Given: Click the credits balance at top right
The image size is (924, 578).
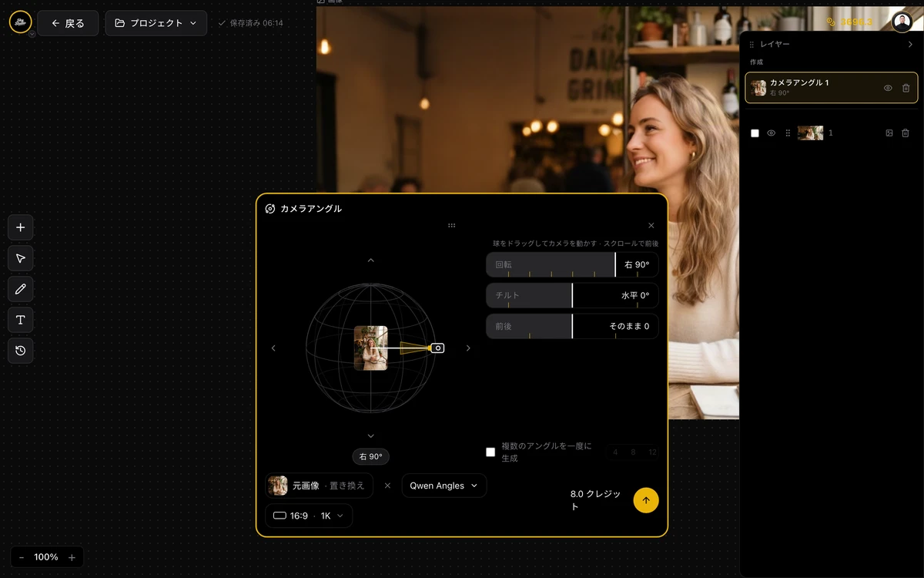Looking at the screenshot, I should click(850, 22).
